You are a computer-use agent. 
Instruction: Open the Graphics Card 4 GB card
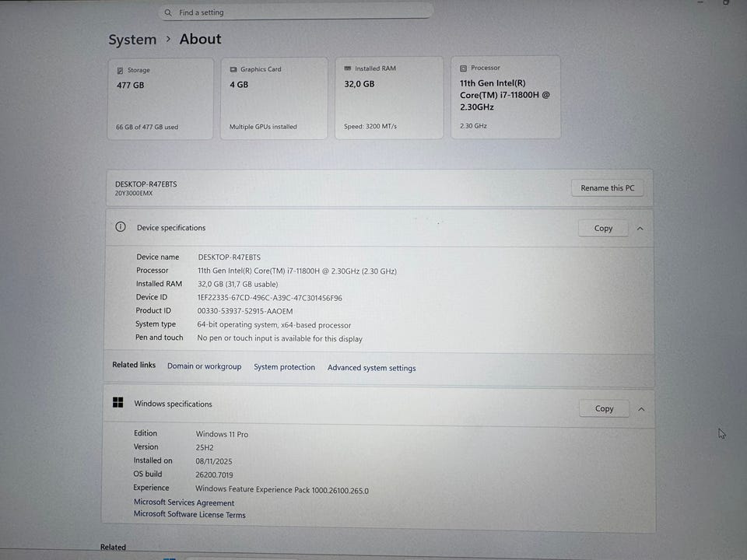[x=274, y=99]
